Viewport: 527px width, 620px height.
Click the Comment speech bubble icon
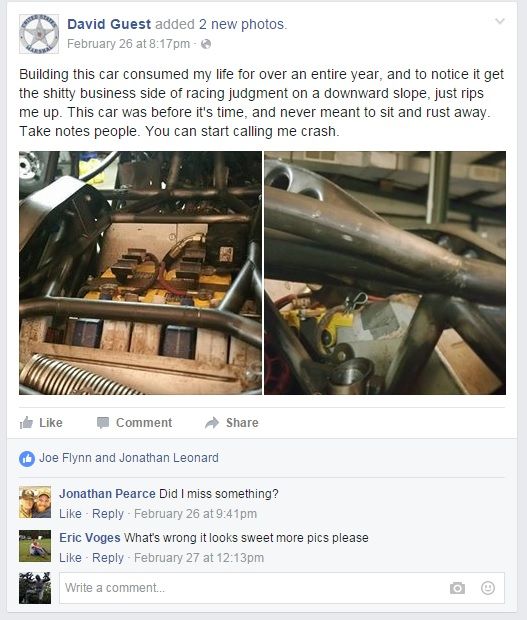point(103,423)
